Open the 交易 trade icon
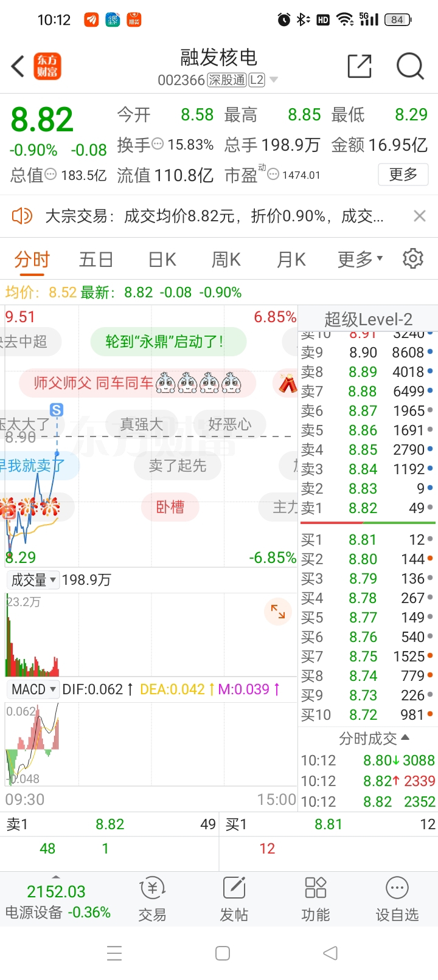The image size is (438, 980). (152, 900)
